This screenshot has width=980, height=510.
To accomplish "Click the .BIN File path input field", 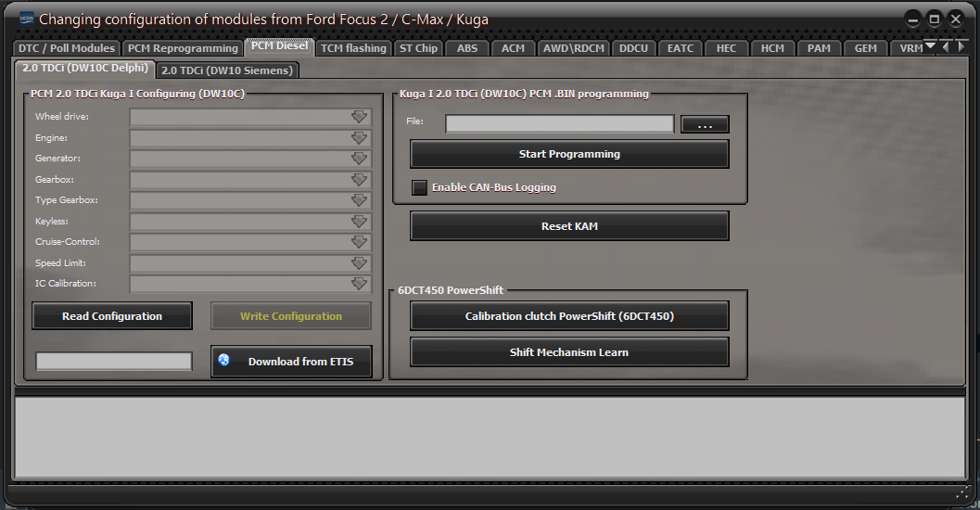I will pyautogui.click(x=559, y=124).
